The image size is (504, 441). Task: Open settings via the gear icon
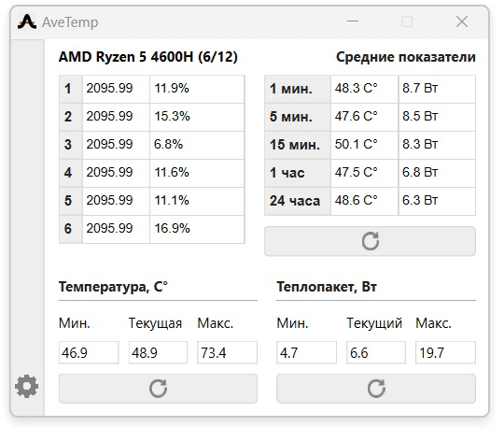pyautogui.click(x=27, y=386)
